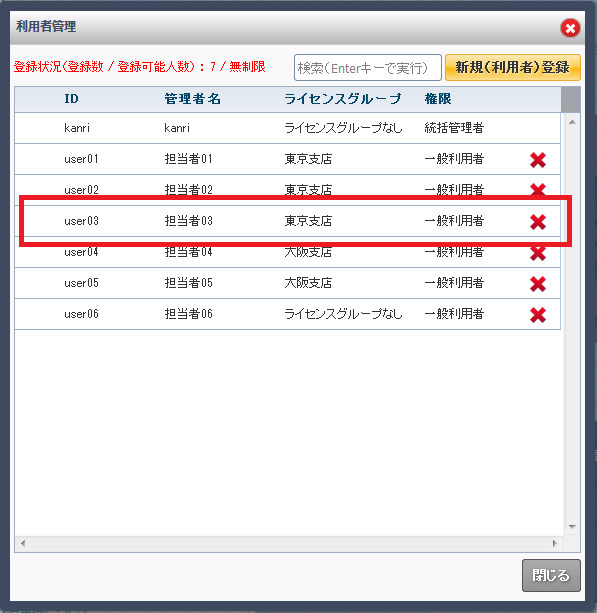The image size is (597, 613).
Task: Click the horizontal scrollbar left arrow
Action: point(23,543)
